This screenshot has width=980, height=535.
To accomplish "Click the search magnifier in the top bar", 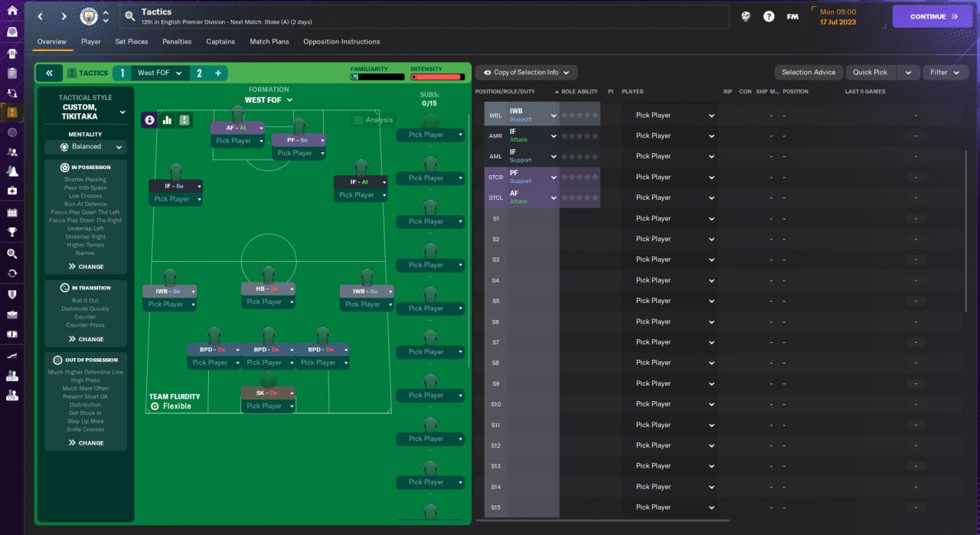I will [x=130, y=16].
